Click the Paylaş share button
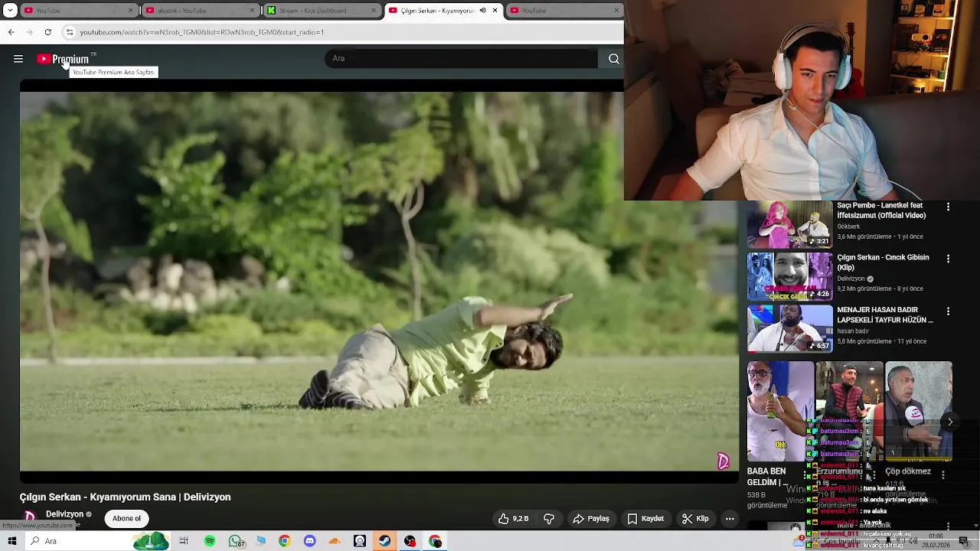This screenshot has height=551, width=980. (591, 519)
